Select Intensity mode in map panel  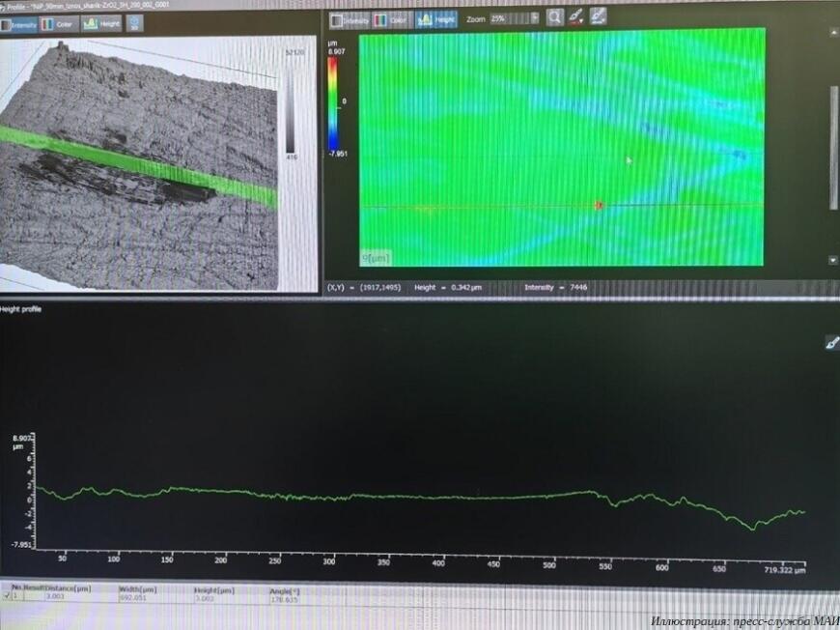(350, 20)
